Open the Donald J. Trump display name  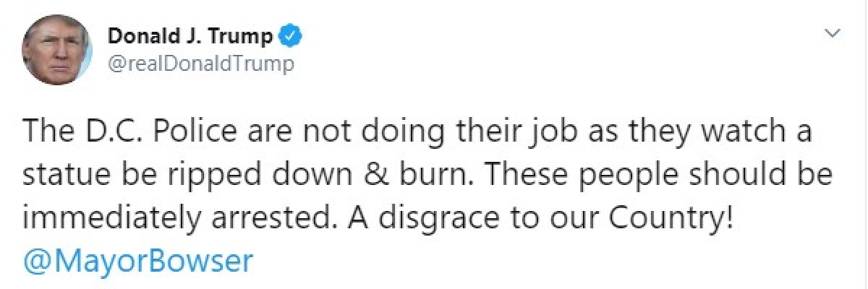(x=191, y=35)
